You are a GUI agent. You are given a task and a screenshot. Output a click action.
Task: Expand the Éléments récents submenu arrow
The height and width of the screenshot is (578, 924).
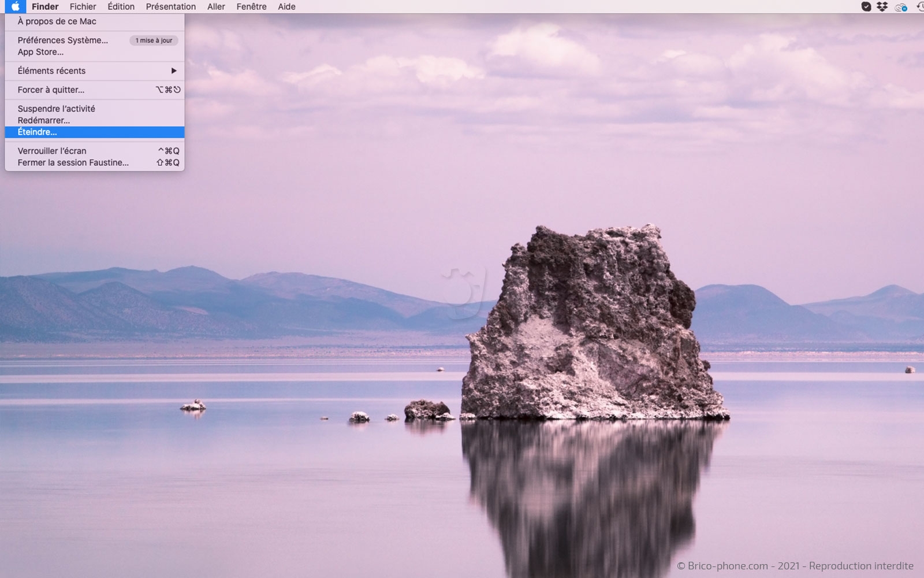(x=173, y=71)
